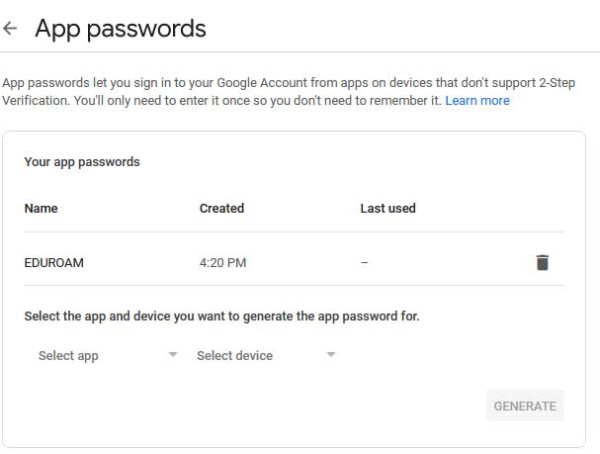
Task: Delete the EDUROAM app password via trash icon
Action: point(542,263)
